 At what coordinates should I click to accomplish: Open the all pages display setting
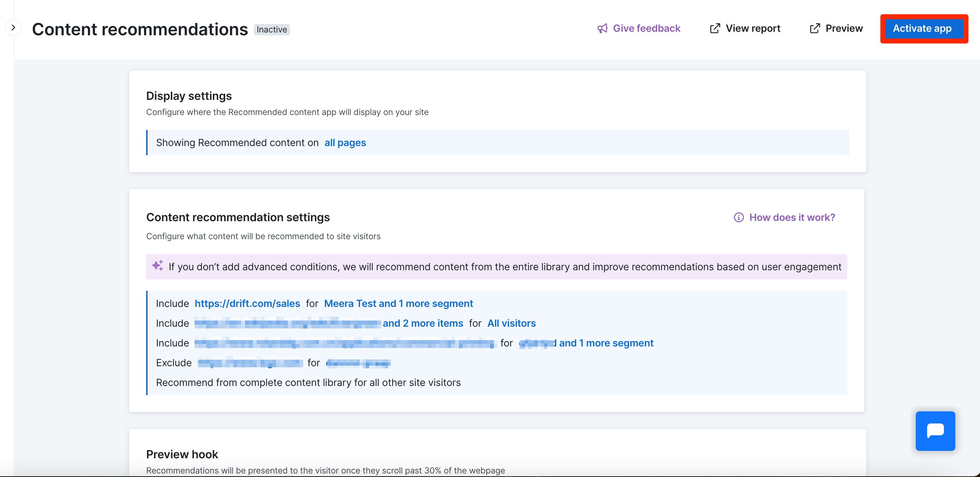coord(345,143)
